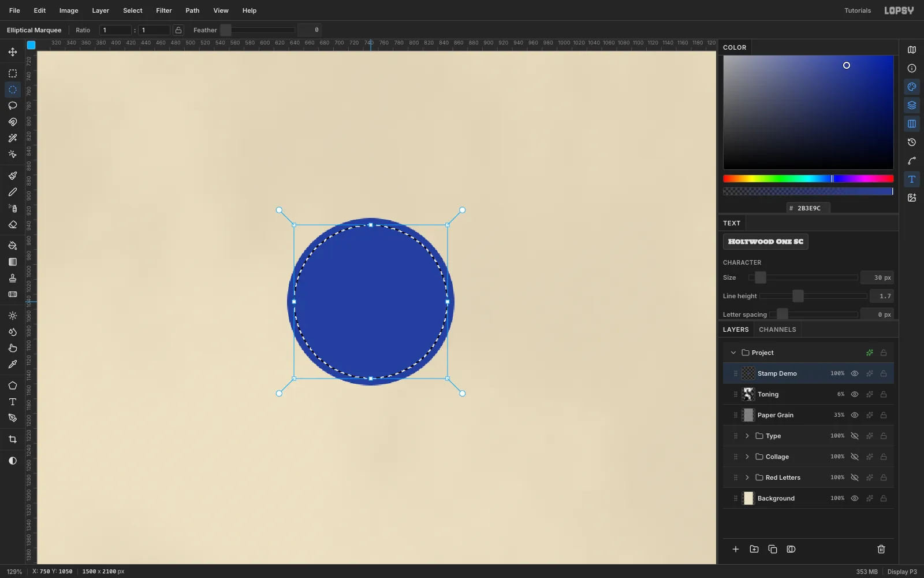The image size is (924, 578).
Task: Add a new layer with plus icon
Action: 736,549
